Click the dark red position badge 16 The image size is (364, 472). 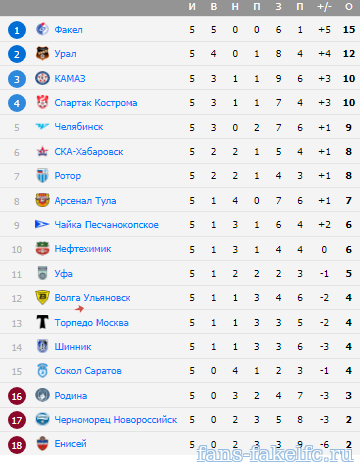click(x=17, y=396)
